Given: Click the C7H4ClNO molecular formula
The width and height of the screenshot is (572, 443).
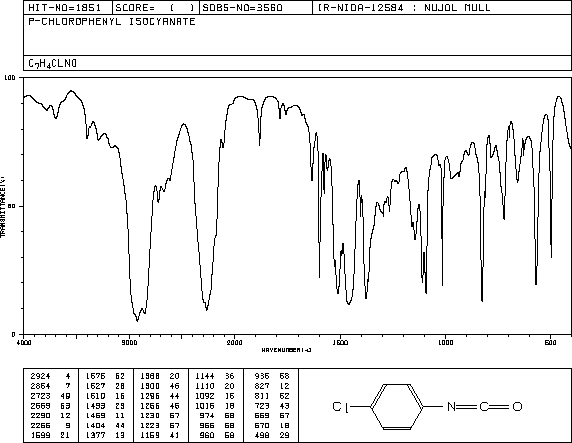Looking at the screenshot, I should tap(53, 63).
